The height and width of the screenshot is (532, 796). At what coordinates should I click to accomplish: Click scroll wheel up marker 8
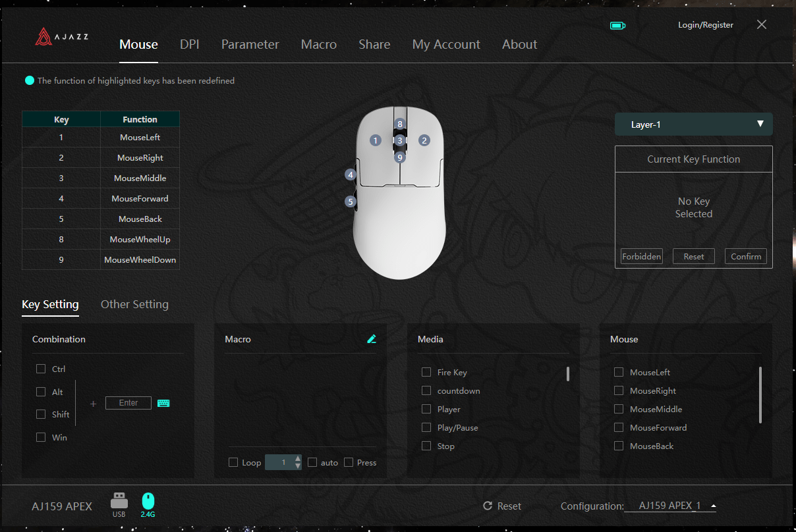point(399,124)
